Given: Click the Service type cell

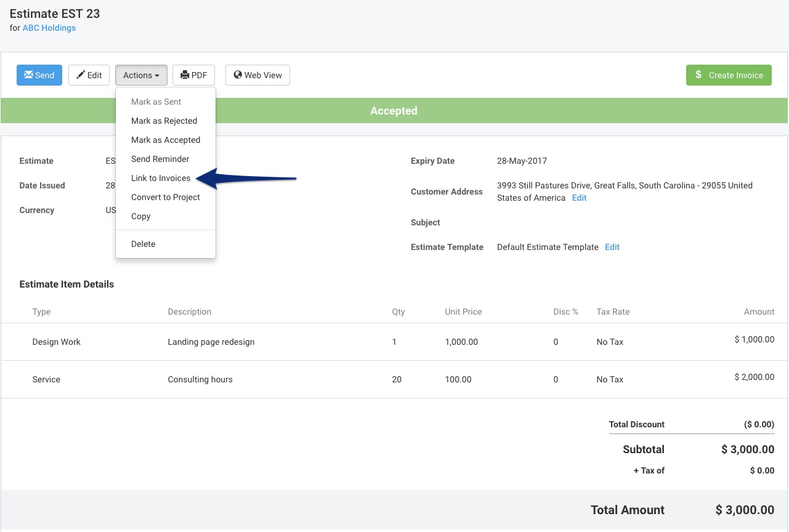Looking at the screenshot, I should click(x=46, y=379).
